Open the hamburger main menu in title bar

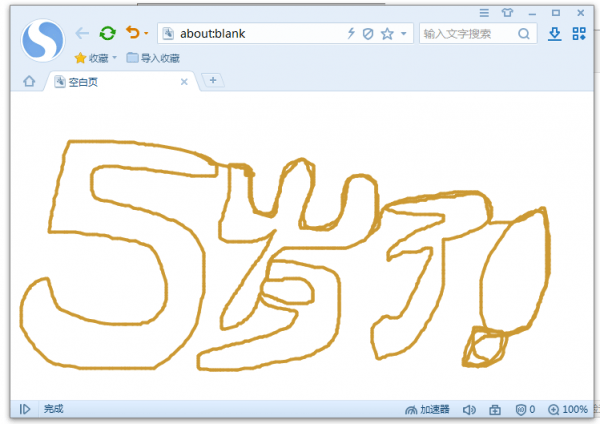click(485, 12)
